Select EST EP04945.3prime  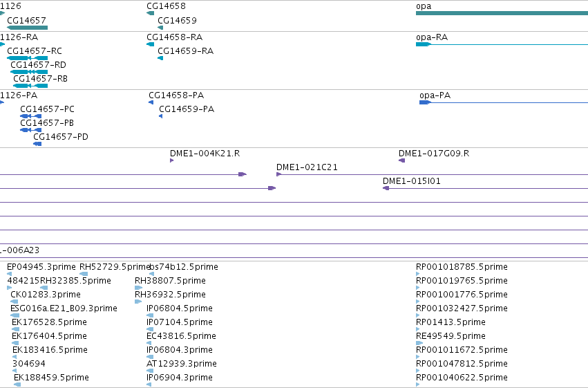click(41, 267)
